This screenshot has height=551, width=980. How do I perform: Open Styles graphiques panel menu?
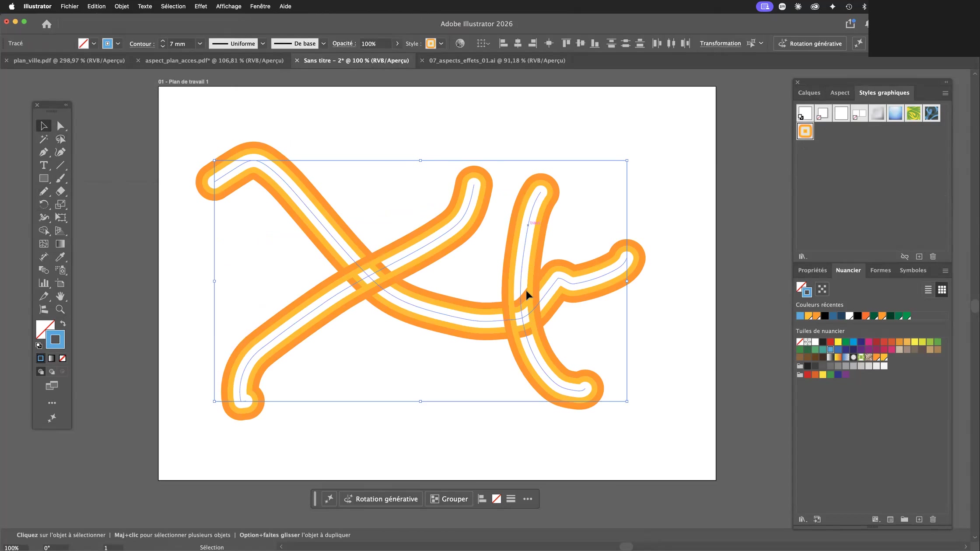pos(945,93)
